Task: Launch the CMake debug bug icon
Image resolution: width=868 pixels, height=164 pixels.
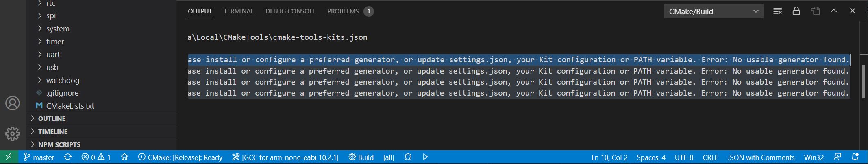Action: 408,157
